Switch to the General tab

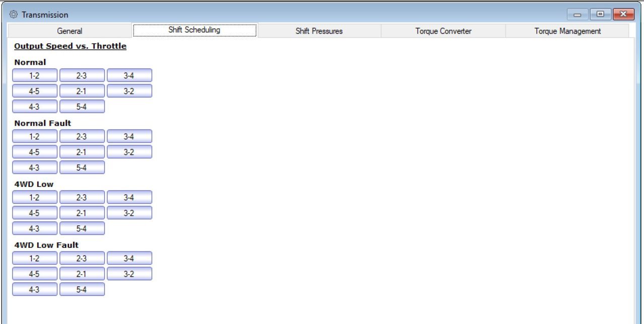(x=69, y=31)
